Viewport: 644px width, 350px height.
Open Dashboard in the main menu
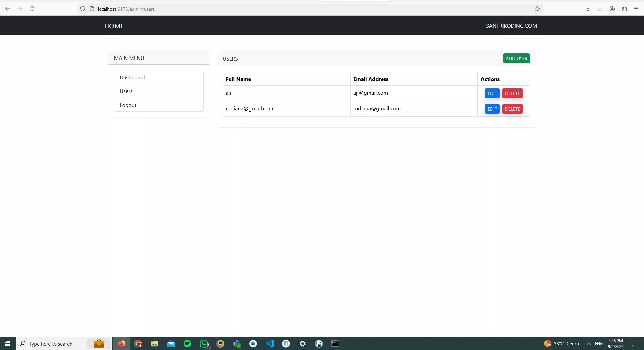pos(159,77)
